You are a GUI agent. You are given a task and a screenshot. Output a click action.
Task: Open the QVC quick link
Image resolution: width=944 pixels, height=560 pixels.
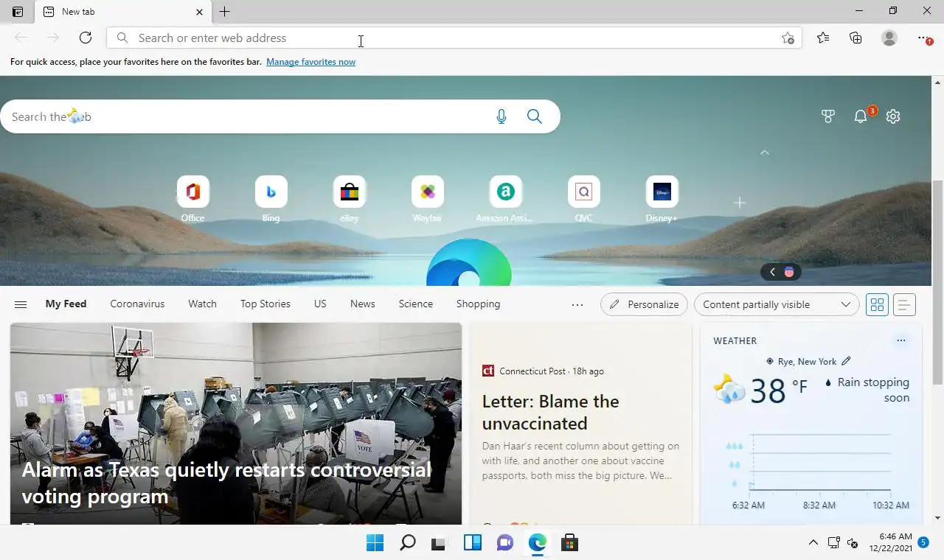tap(583, 199)
